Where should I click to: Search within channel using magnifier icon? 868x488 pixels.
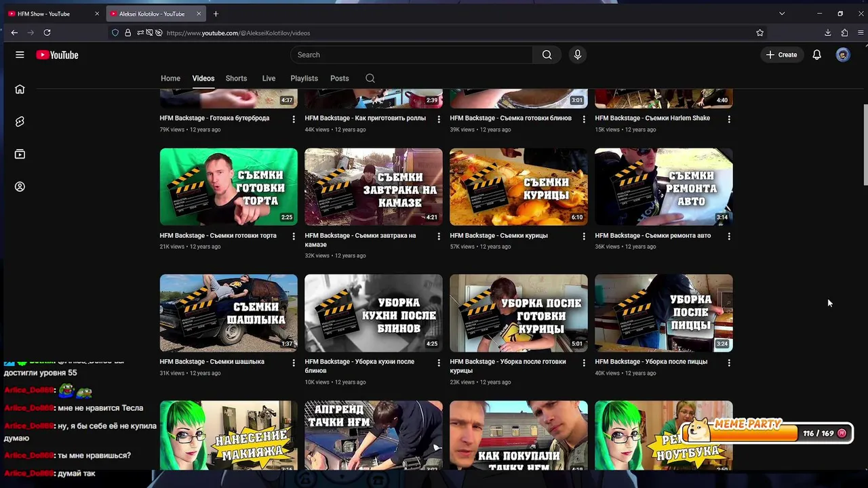(x=370, y=79)
